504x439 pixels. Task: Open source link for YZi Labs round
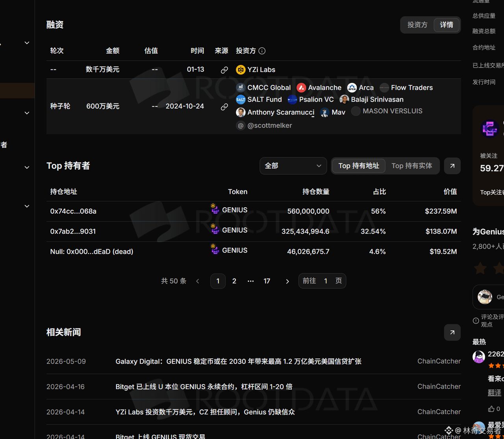click(224, 70)
